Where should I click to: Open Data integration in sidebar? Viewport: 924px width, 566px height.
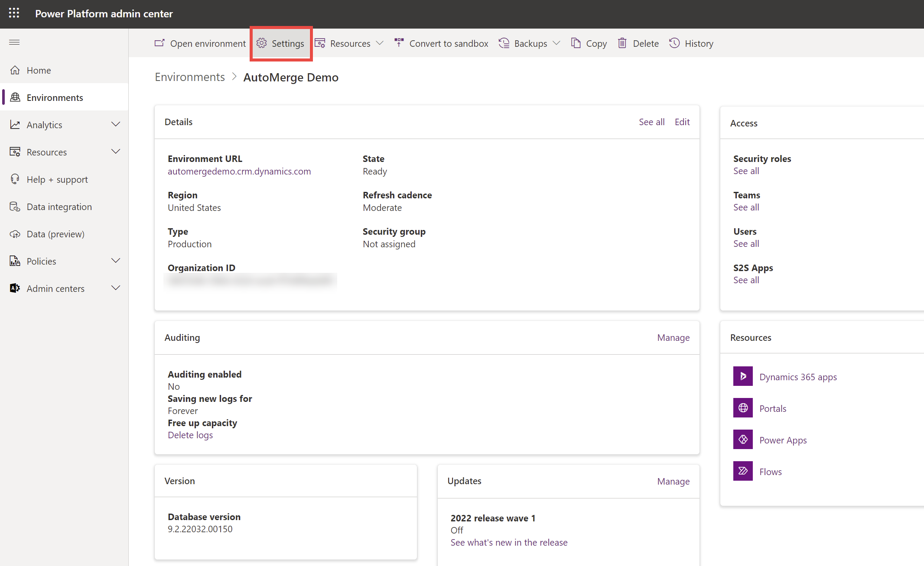[x=64, y=207]
